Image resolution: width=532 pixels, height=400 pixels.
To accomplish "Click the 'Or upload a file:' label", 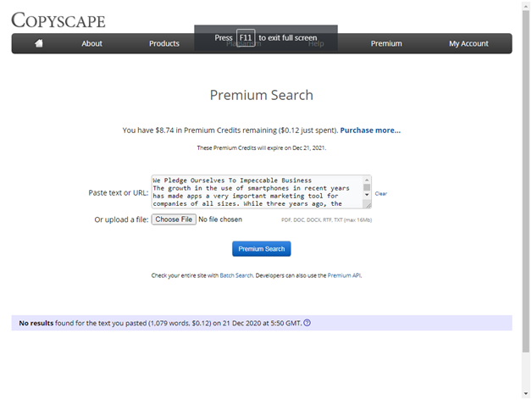I will tap(121, 219).
